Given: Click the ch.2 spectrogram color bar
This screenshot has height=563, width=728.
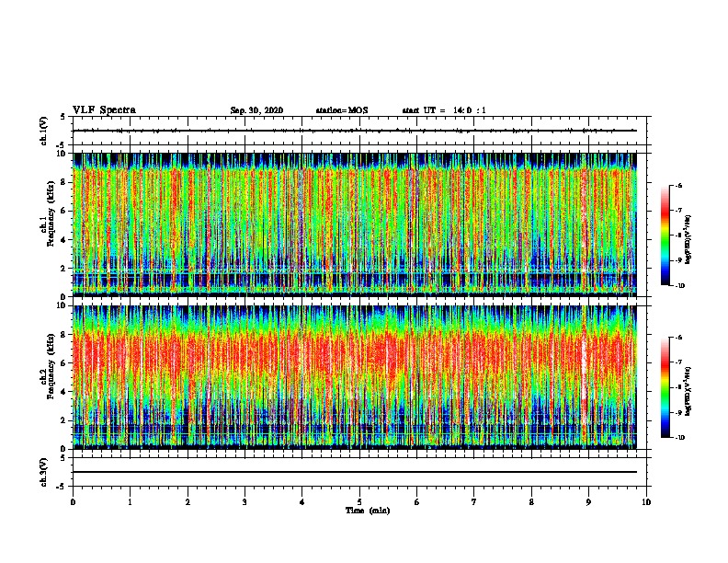Looking at the screenshot, I should point(665,387).
